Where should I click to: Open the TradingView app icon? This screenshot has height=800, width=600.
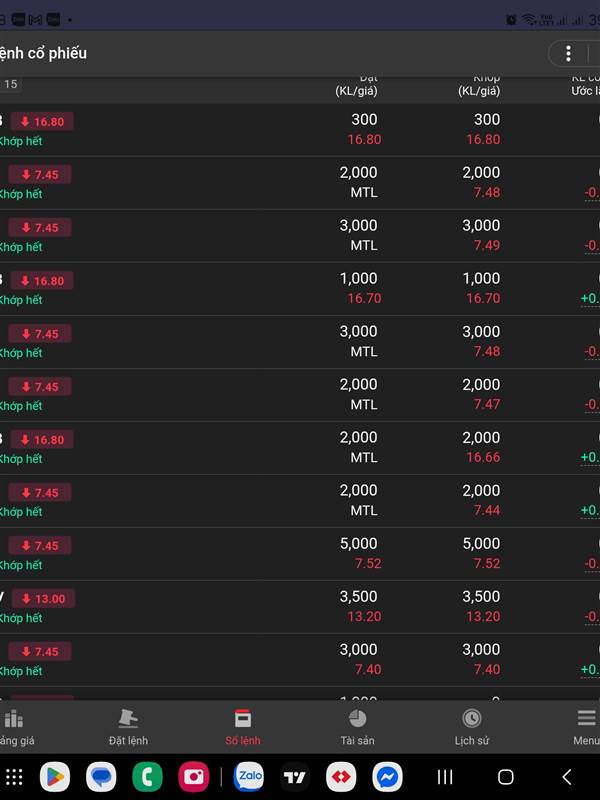(294, 777)
